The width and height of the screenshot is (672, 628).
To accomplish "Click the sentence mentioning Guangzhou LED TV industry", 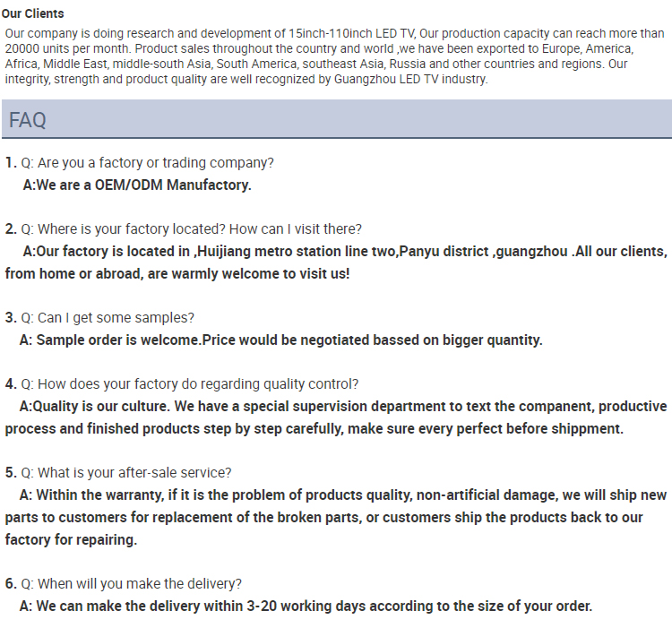I will (246, 79).
